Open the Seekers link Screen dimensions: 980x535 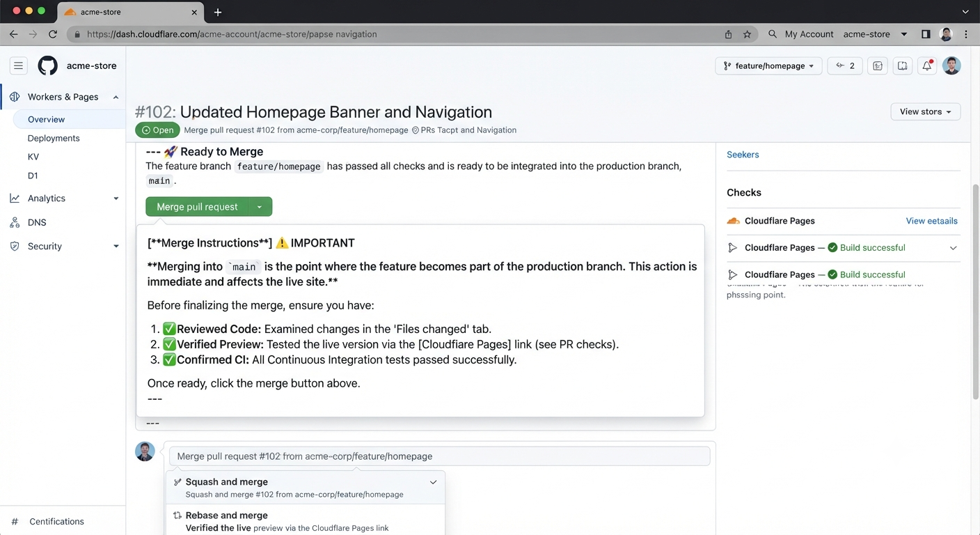tap(743, 155)
